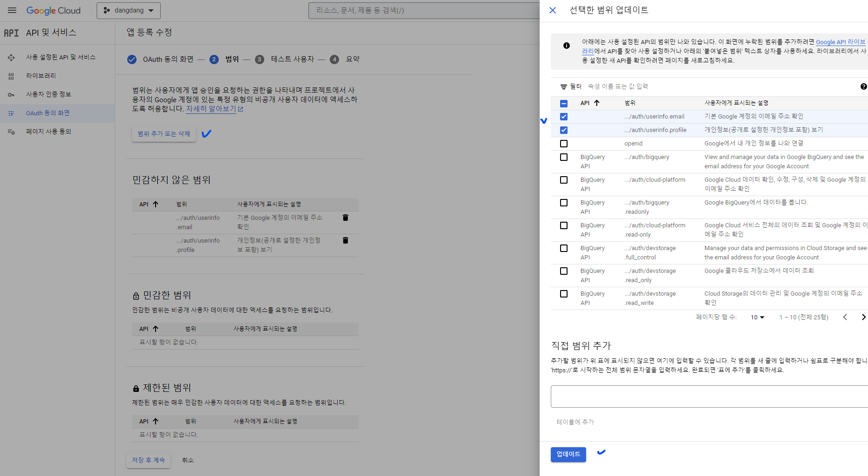Screen dimensions: 868x476
Task: Close the 선택한 범위 업데이트 panel
Action: point(552,10)
